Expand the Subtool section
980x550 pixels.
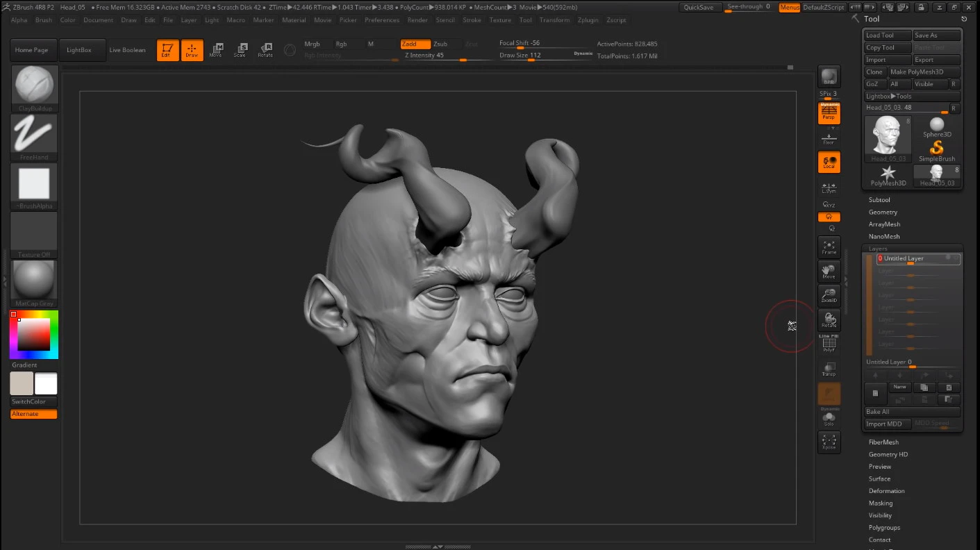[x=879, y=199]
